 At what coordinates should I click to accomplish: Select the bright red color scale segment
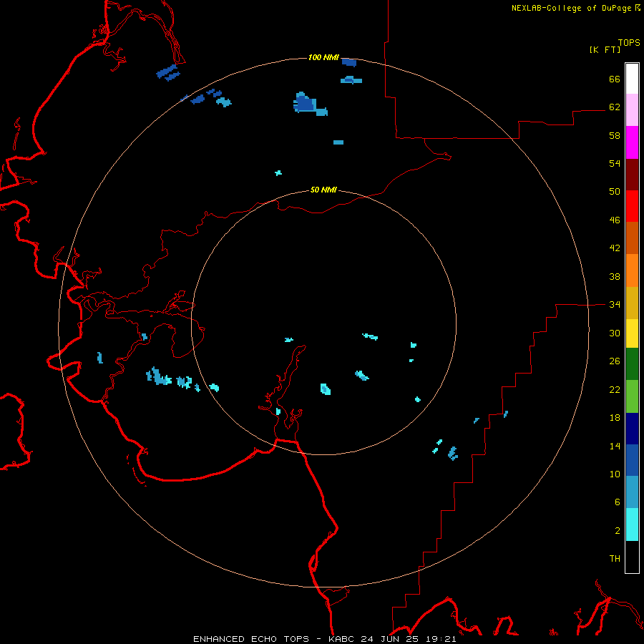click(632, 206)
